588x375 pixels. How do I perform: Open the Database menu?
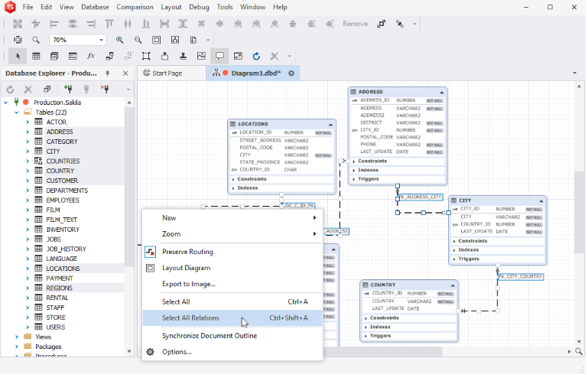(x=95, y=7)
